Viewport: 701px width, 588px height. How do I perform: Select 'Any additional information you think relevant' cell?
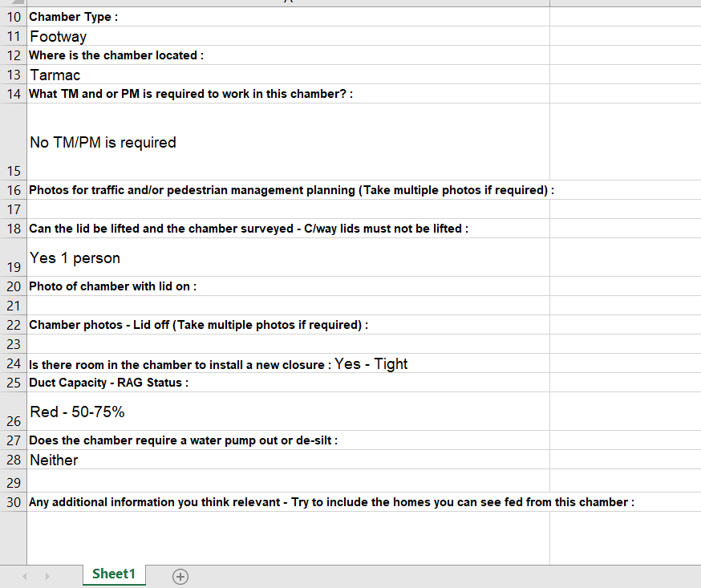[289, 502]
